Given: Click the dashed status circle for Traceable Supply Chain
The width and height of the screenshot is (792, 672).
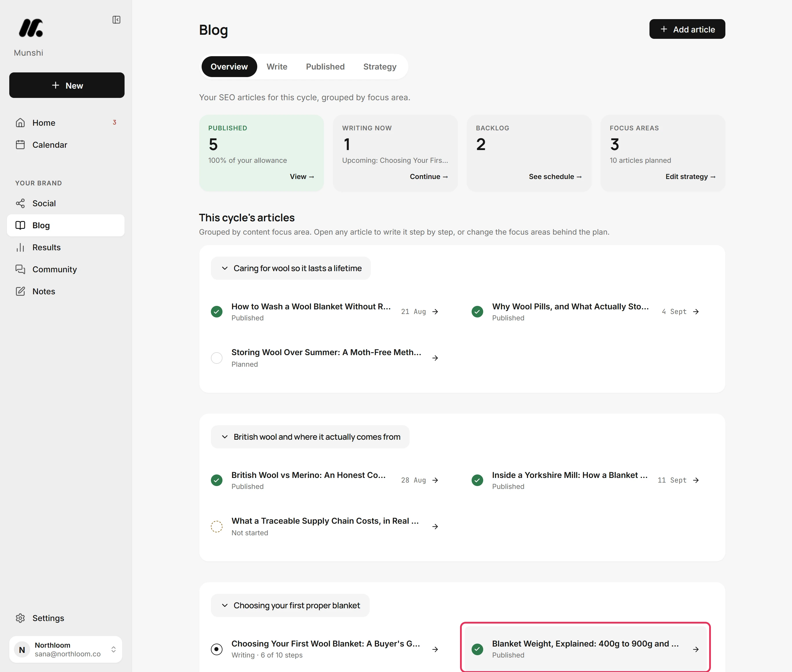Looking at the screenshot, I should pyautogui.click(x=217, y=527).
